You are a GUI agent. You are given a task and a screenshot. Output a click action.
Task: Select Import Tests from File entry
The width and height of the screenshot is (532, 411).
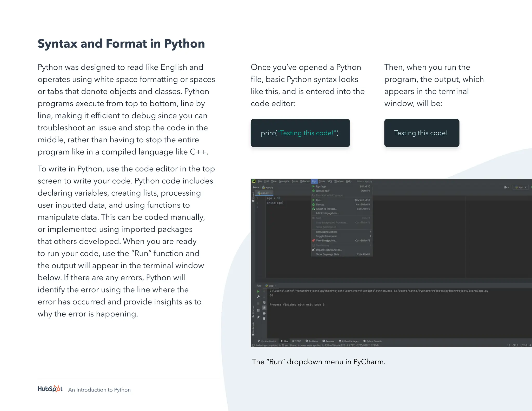[x=342, y=250]
